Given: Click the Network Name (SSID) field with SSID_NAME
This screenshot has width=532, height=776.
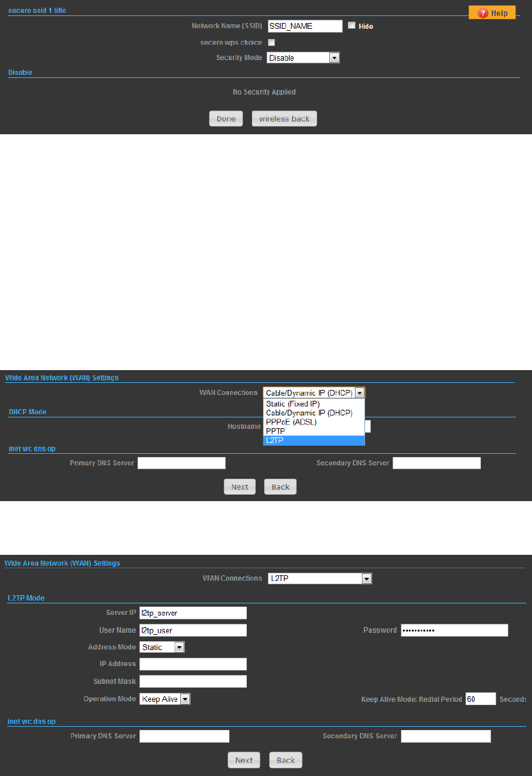Looking at the screenshot, I should (x=305, y=26).
